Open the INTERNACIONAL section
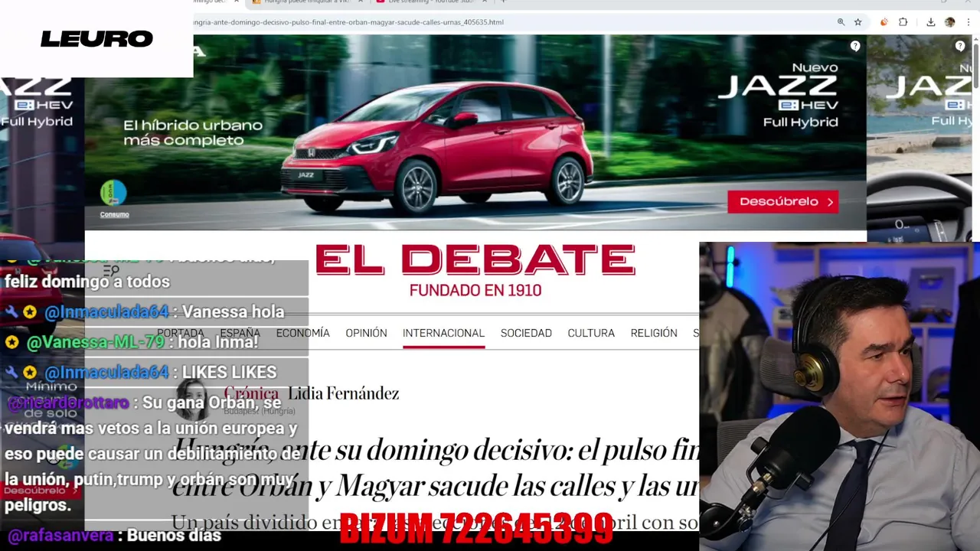The height and width of the screenshot is (551, 980). 443,333
